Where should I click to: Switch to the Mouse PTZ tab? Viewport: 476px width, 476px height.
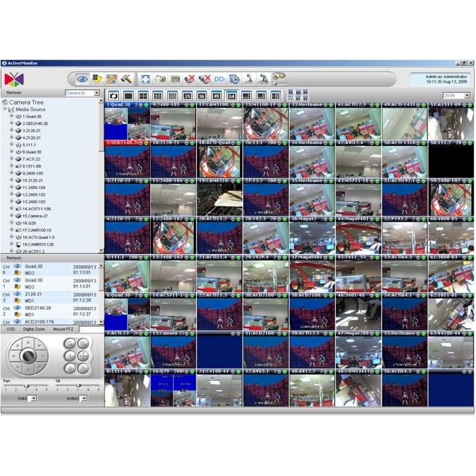pos(63,328)
